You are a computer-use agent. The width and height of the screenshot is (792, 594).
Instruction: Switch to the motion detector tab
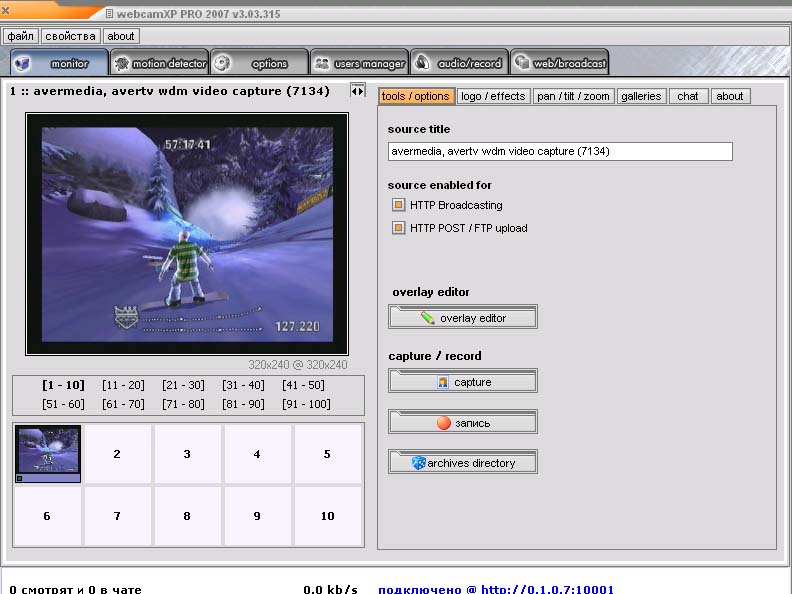[159, 62]
